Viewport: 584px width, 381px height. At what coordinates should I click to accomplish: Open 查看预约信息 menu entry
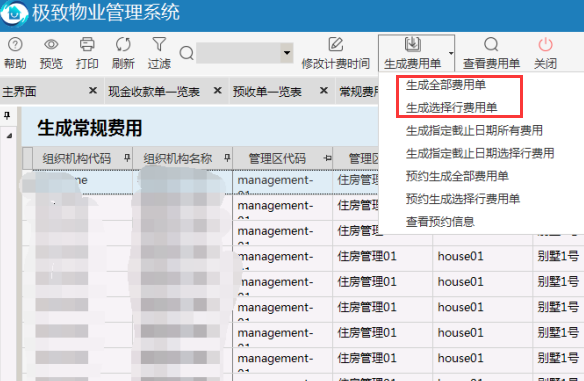click(440, 222)
